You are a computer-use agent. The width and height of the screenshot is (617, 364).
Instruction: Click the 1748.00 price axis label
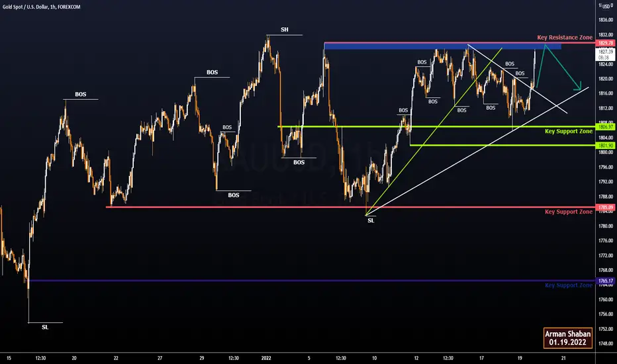[606, 343]
